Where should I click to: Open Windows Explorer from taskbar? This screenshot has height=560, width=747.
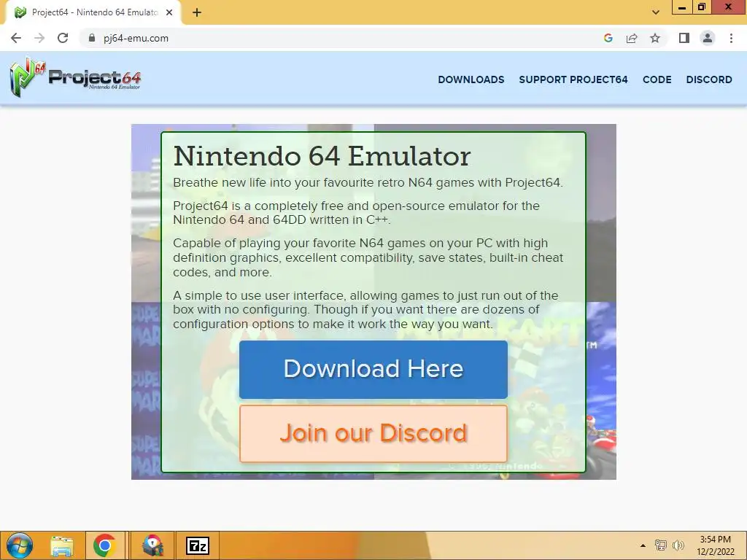click(62, 546)
